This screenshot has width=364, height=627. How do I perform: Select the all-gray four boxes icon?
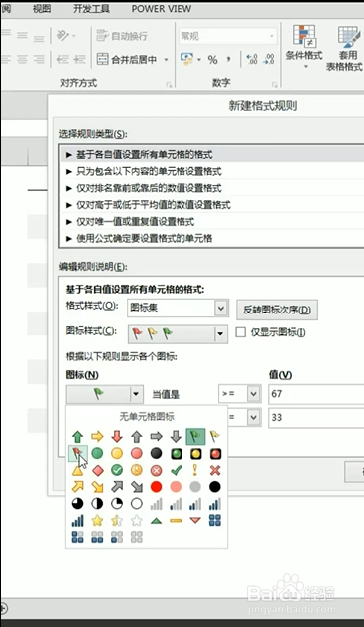point(137,537)
